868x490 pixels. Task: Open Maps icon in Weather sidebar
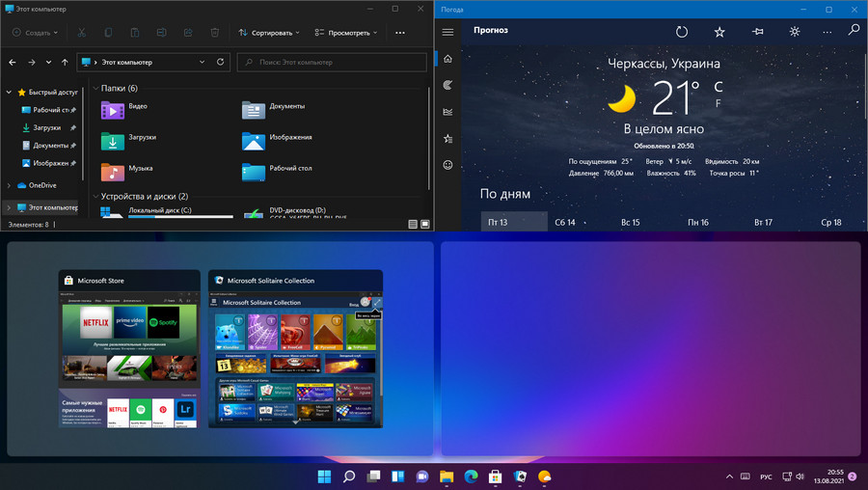(448, 85)
